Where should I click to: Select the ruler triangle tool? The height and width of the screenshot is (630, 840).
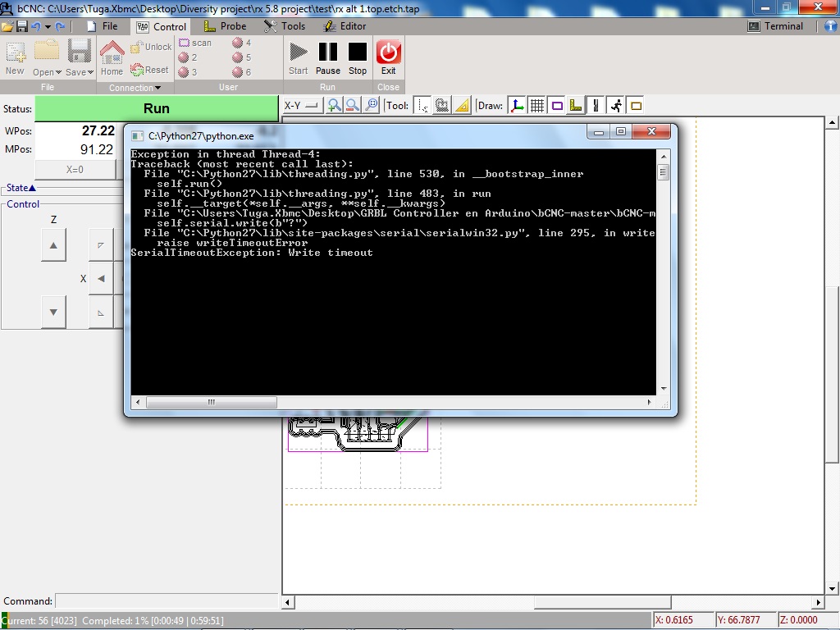tap(462, 106)
